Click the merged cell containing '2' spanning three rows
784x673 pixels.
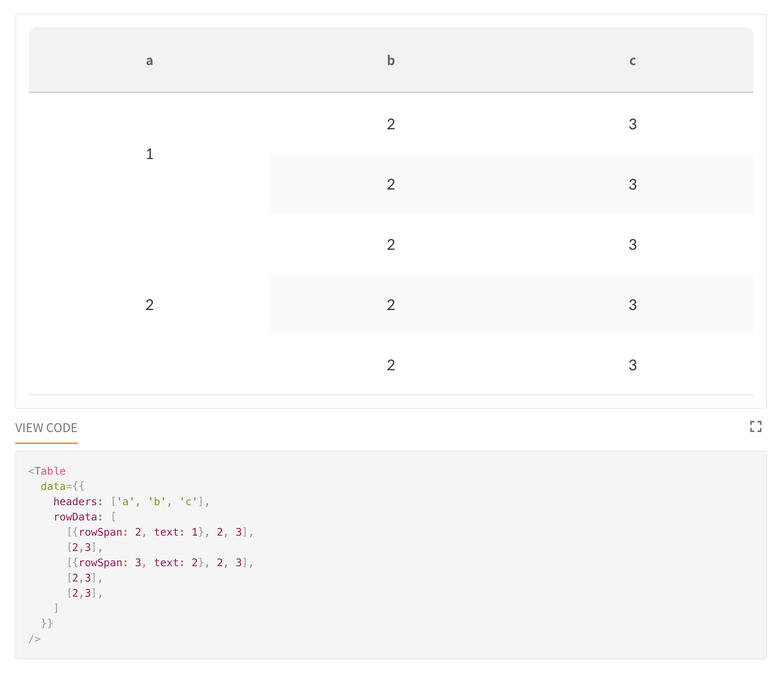tap(149, 305)
